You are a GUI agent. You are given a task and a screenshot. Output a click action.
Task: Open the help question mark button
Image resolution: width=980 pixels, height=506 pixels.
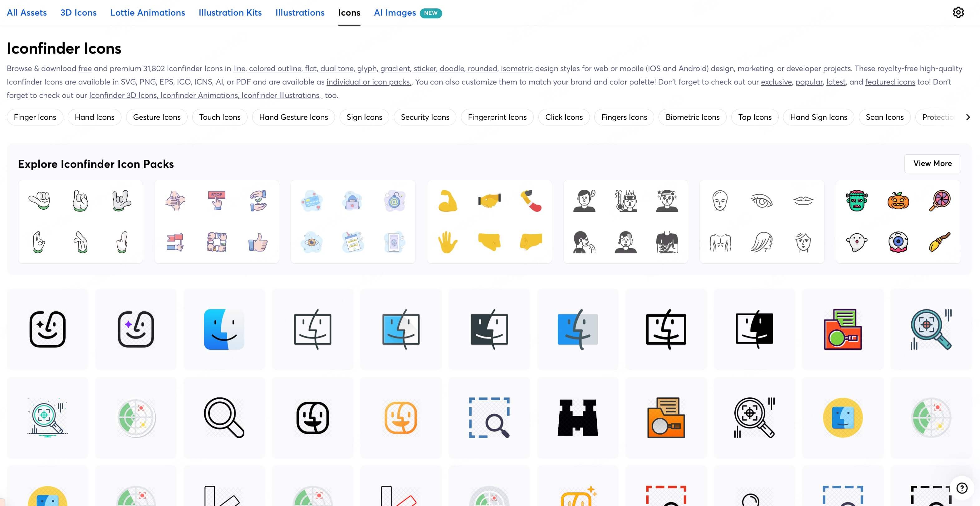click(x=962, y=488)
